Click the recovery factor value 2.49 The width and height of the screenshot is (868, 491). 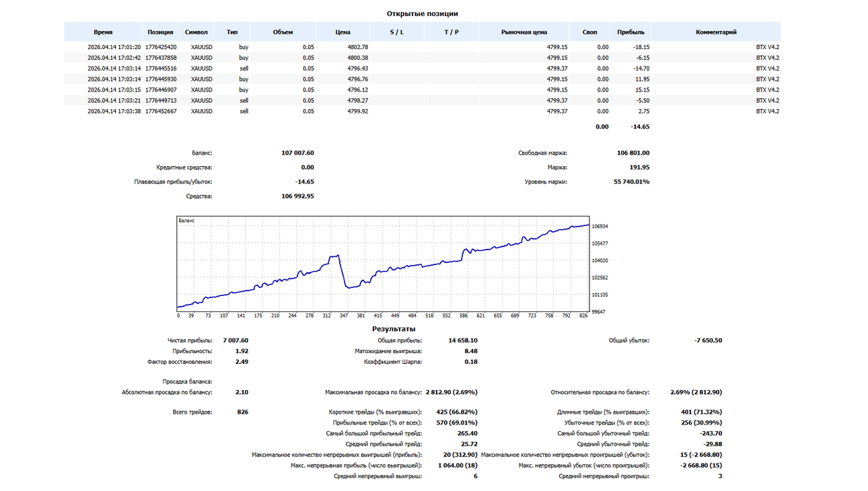242,362
